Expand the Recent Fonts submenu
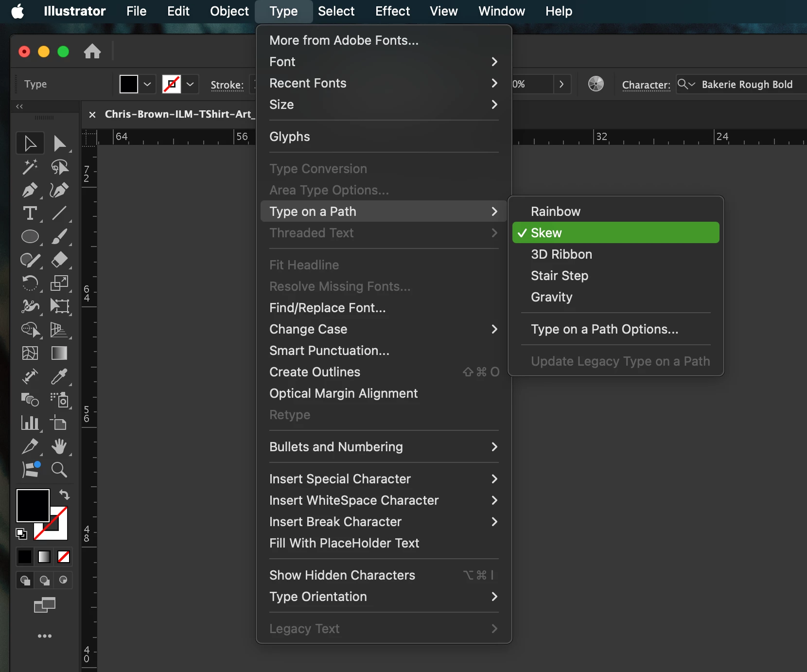This screenshot has height=672, width=807. pos(384,83)
